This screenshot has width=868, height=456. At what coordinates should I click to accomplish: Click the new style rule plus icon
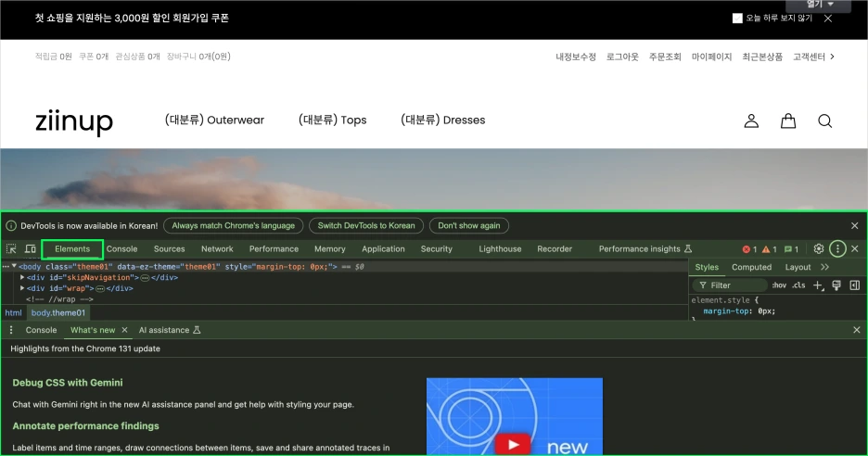818,285
